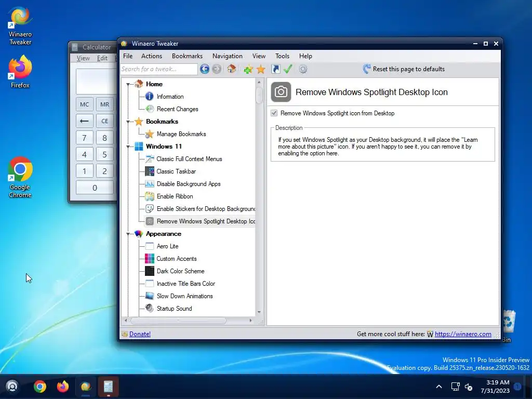Image resolution: width=532 pixels, height=399 pixels.
Task: Click the Custom Accents colorful icon
Action: [x=150, y=259]
